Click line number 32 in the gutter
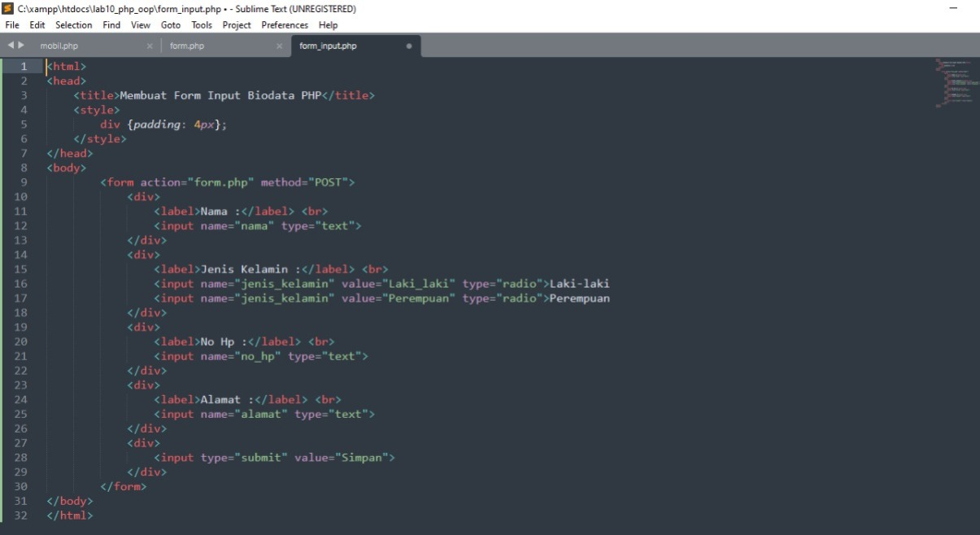 [x=21, y=515]
